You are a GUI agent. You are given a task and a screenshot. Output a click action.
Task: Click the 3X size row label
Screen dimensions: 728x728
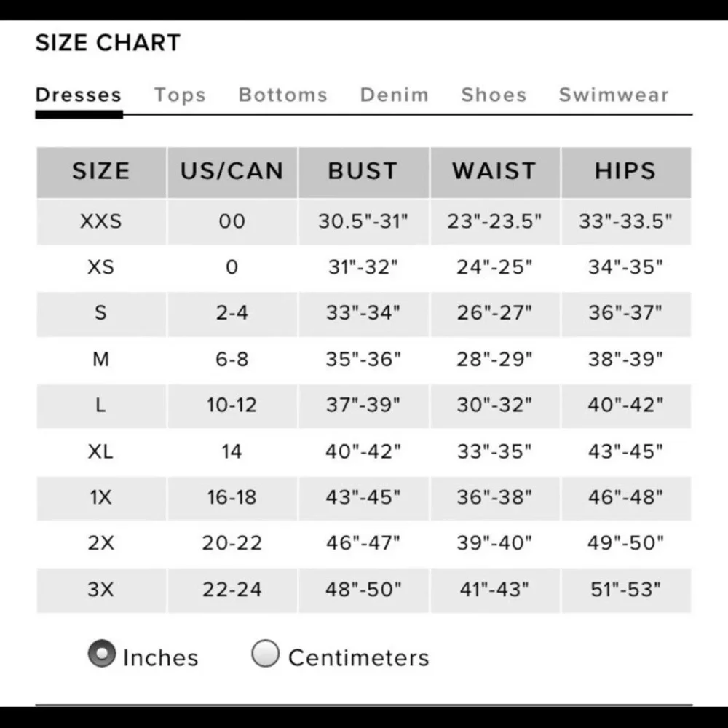click(x=100, y=589)
